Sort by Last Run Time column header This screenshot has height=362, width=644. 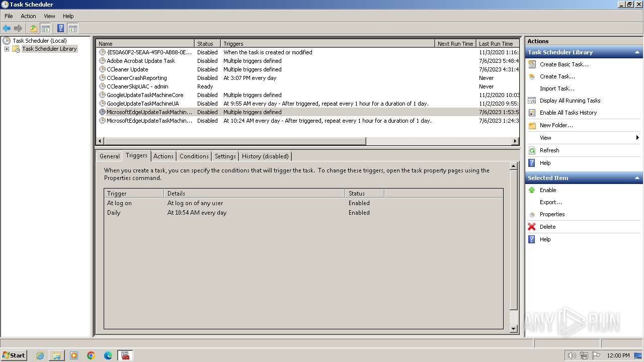[498, 44]
